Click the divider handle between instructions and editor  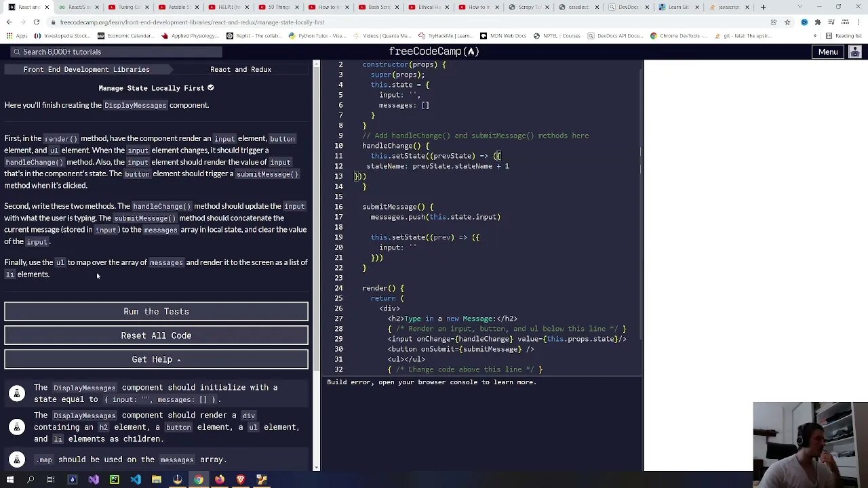coord(321,264)
